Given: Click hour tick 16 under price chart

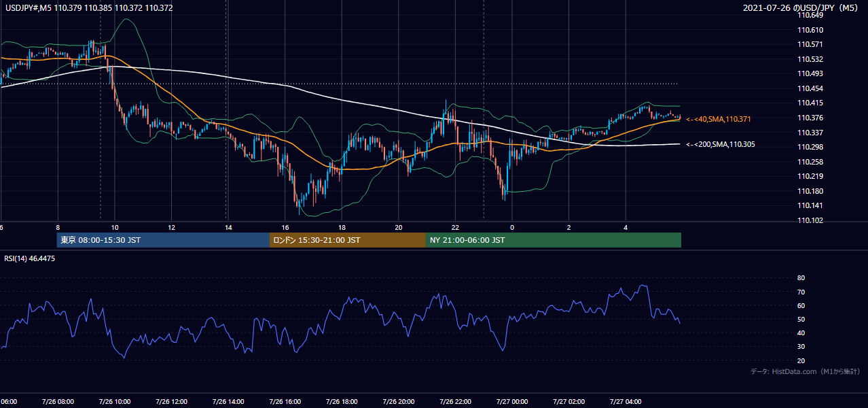Looking at the screenshot, I should (285, 228).
